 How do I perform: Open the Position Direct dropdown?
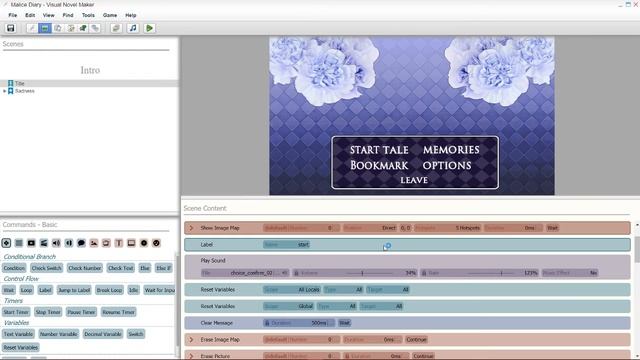[x=370, y=228]
